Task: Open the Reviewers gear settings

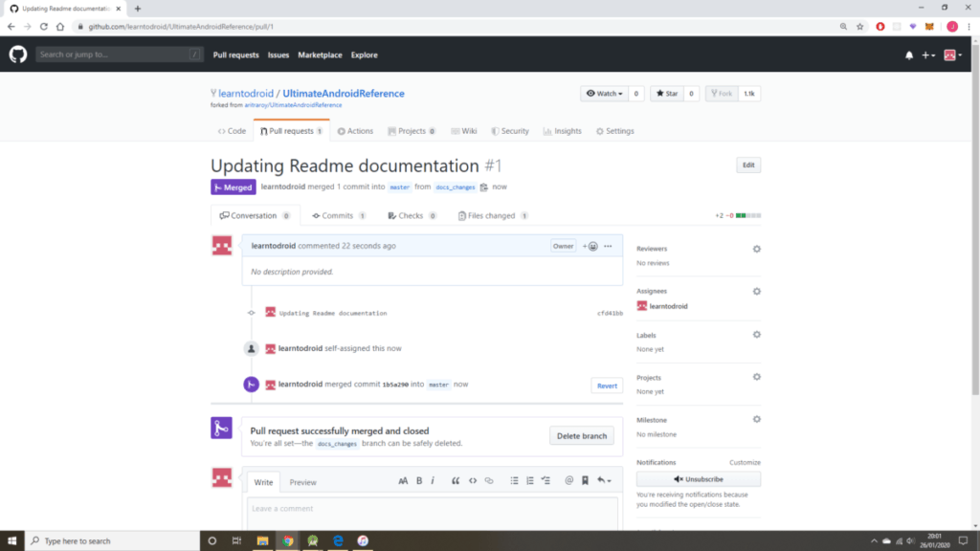Action: click(756, 249)
